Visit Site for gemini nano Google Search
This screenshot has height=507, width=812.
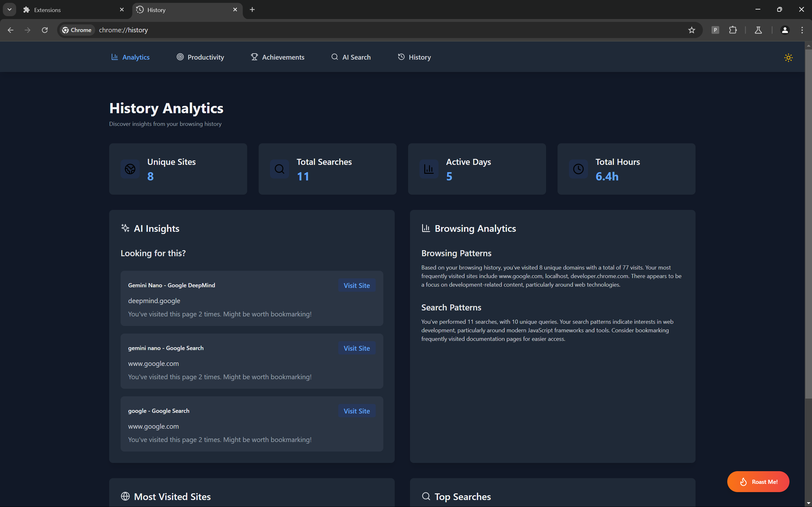(356, 348)
